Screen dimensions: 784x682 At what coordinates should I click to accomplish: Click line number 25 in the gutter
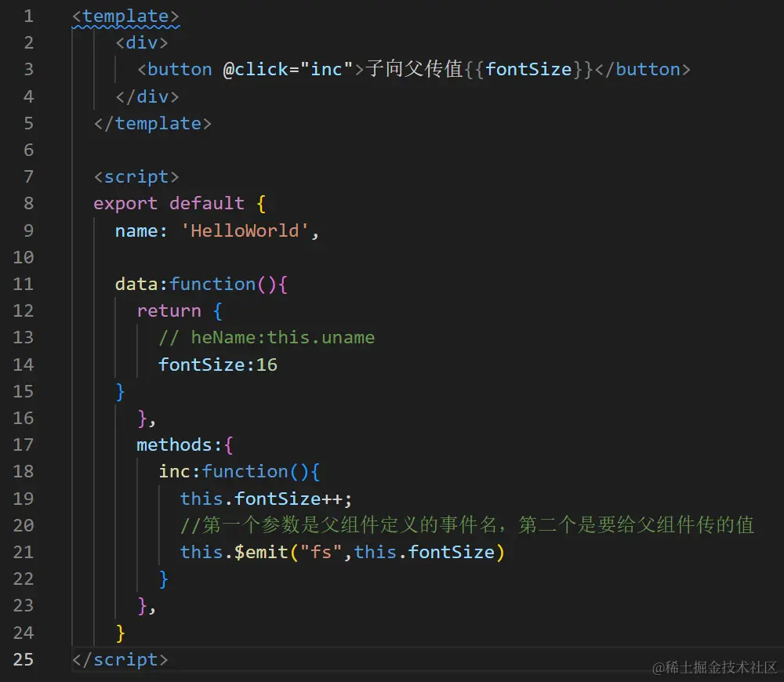(23, 659)
